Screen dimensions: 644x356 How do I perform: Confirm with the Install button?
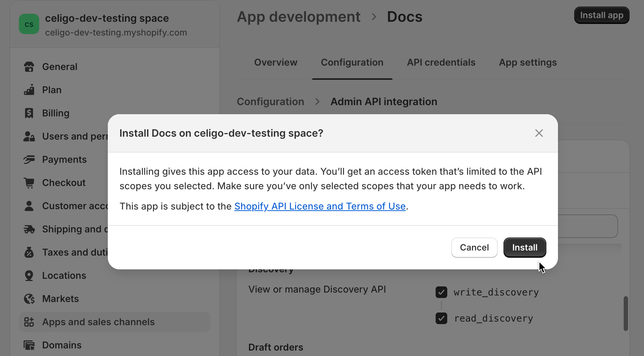tap(525, 248)
